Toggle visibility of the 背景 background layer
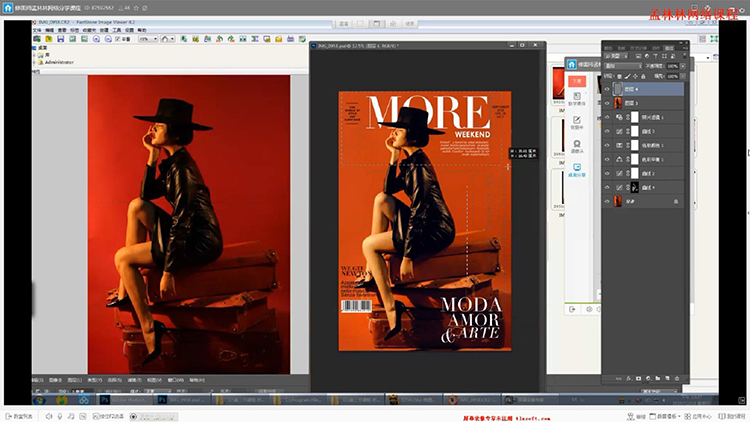The height and width of the screenshot is (422, 750). click(x=607, y=201)
